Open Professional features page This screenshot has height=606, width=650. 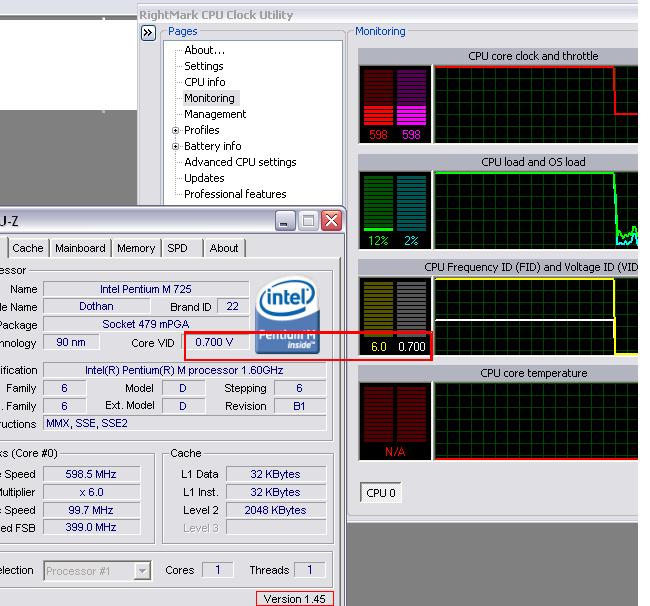coord(235,194)
